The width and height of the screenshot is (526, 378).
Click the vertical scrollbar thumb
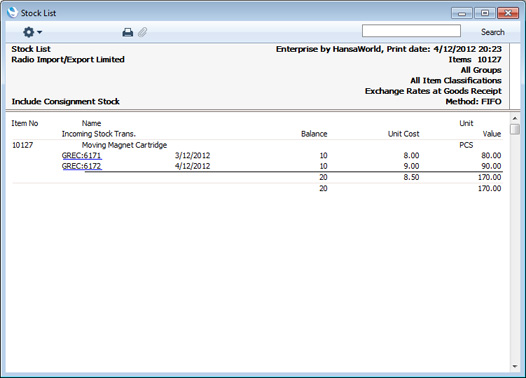(515, 129)
